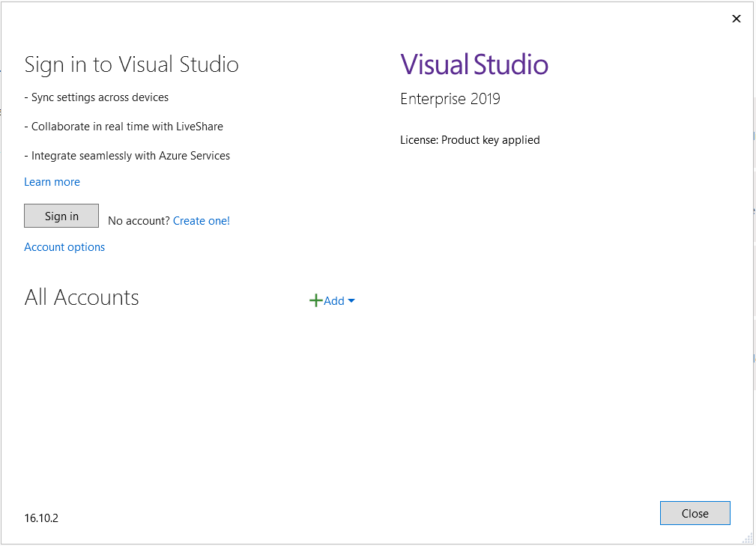Click the Enterprise 2019 edition label
Viewport: 756px width, 546px height.
coord(450,99)
